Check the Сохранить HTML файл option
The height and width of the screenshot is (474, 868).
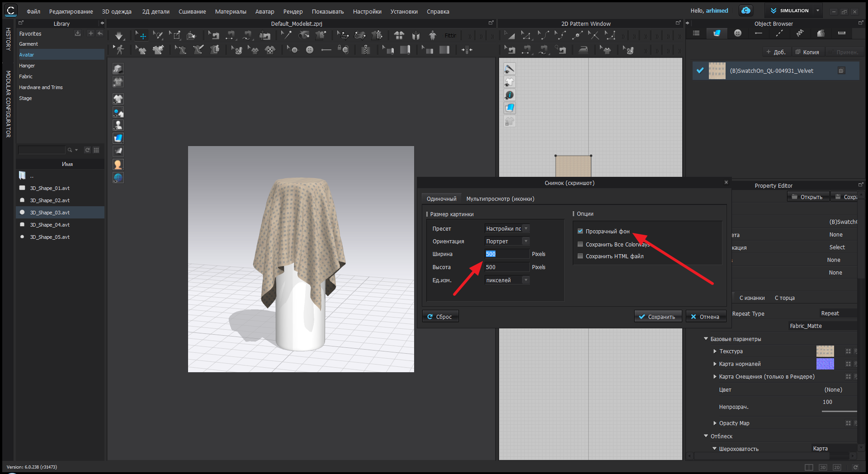pos(580,256)
